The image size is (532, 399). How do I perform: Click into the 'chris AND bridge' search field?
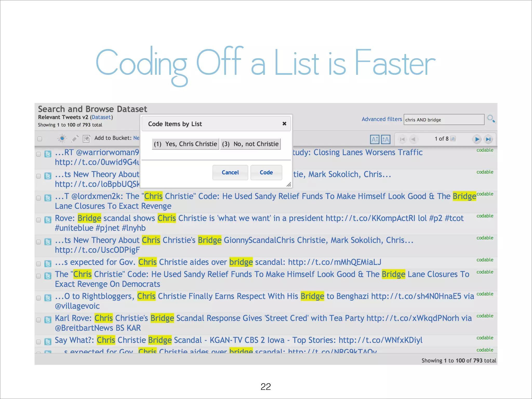click(x=444, y=119)
